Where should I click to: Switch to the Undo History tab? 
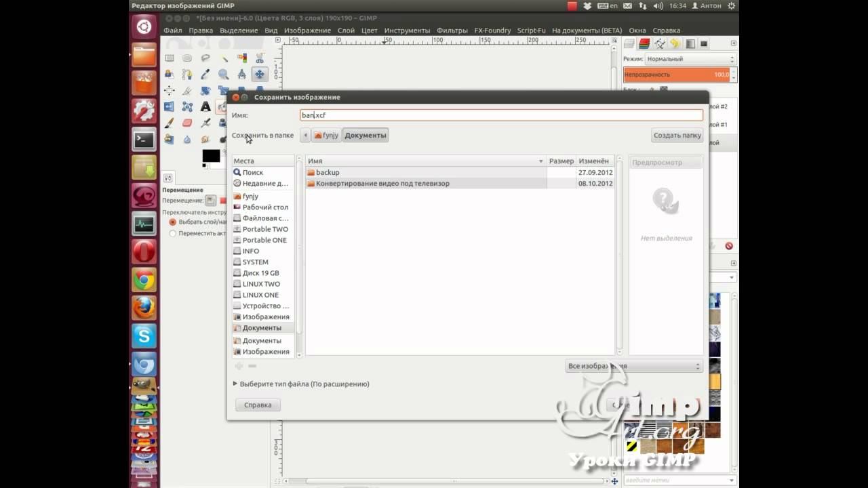(675, 44)
